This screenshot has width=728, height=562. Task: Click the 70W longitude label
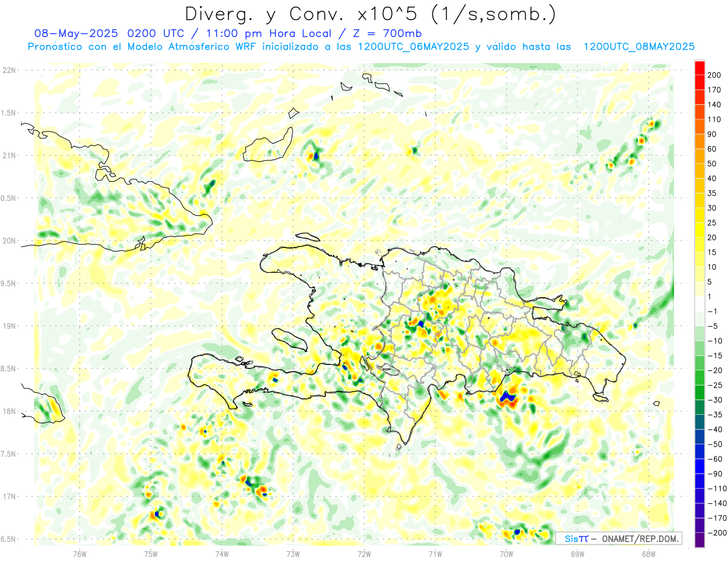(x=507, y=553)
